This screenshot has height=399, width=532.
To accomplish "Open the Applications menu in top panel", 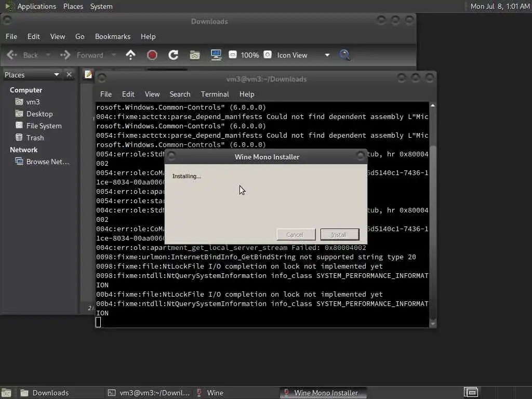I will click(37, 6).
